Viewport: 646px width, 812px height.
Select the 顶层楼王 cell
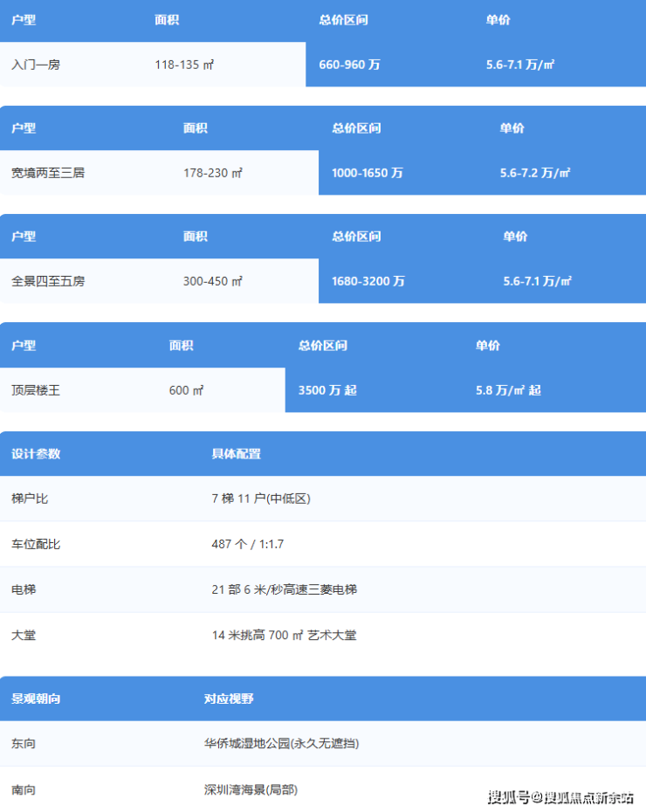point(36,390)
